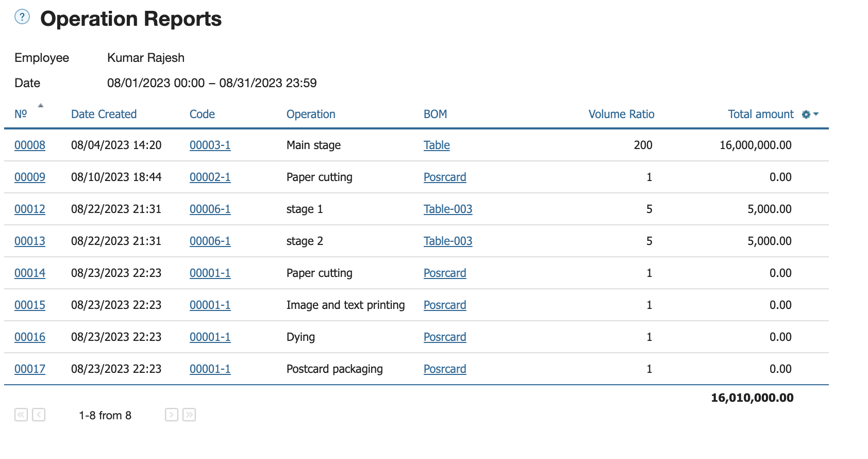Open operation report 00012
Screen dimensions: 868x459
pos(30,209)
